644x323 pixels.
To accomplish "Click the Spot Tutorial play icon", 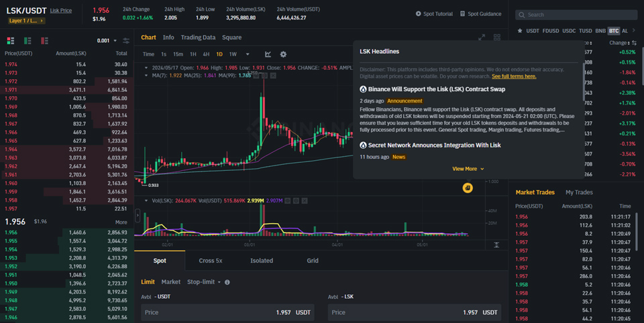I will (418, 13).
